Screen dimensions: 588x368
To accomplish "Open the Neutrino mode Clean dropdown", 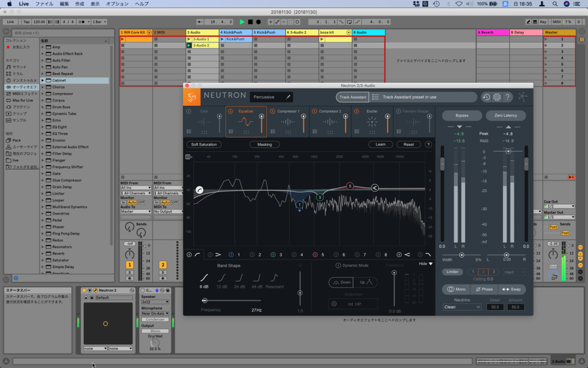I will tap(462, 307).
